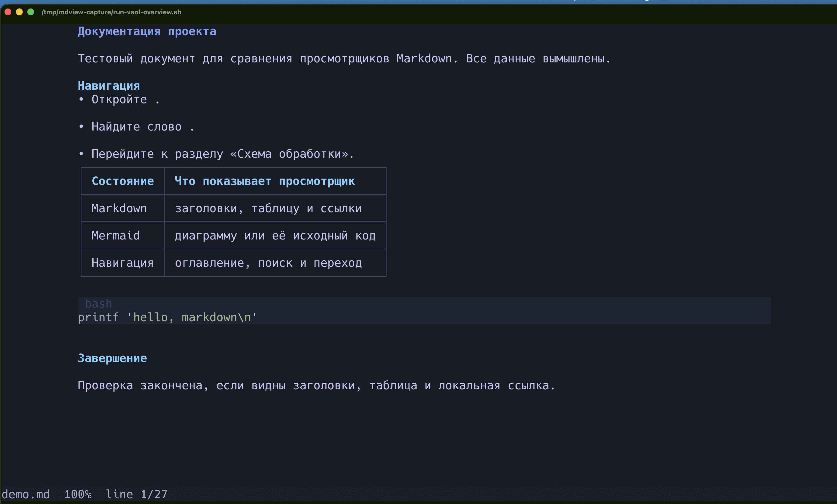Click the window title run-veol-overview.sh path
Screen dimensions: 837x504
tap(111, 12)
